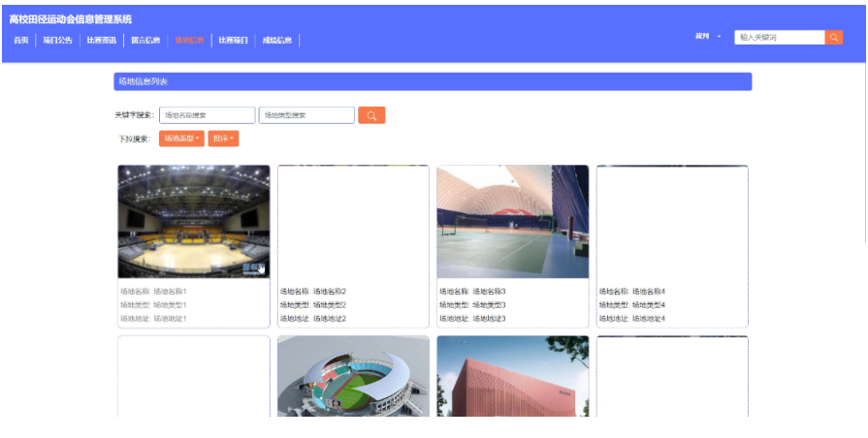Click the orange search icon in the header

click(834, 37)
